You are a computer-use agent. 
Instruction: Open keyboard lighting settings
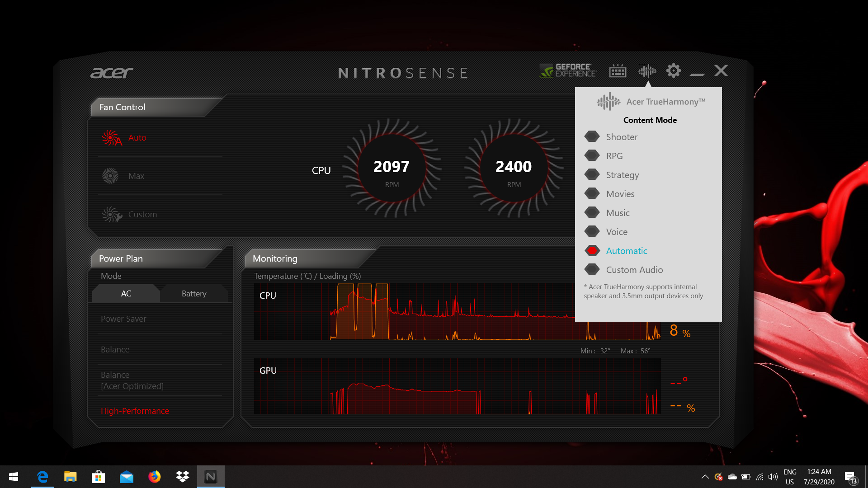(618, 70)
